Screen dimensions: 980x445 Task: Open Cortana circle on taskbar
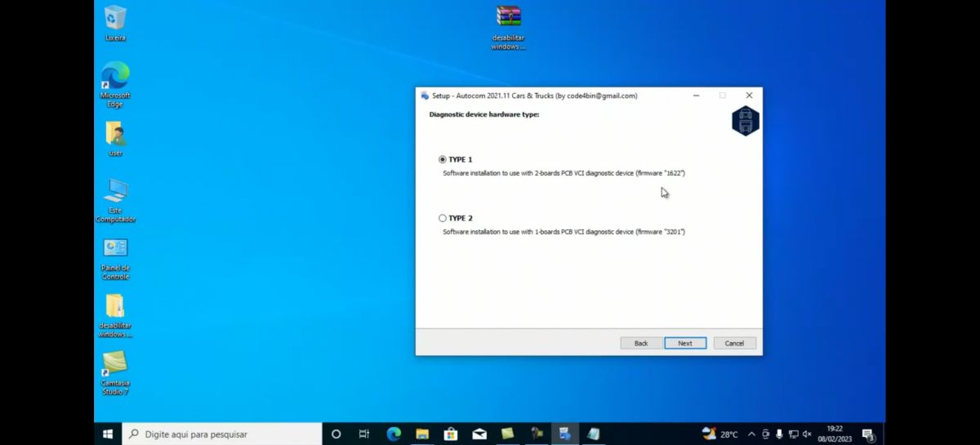pos(336,434)
